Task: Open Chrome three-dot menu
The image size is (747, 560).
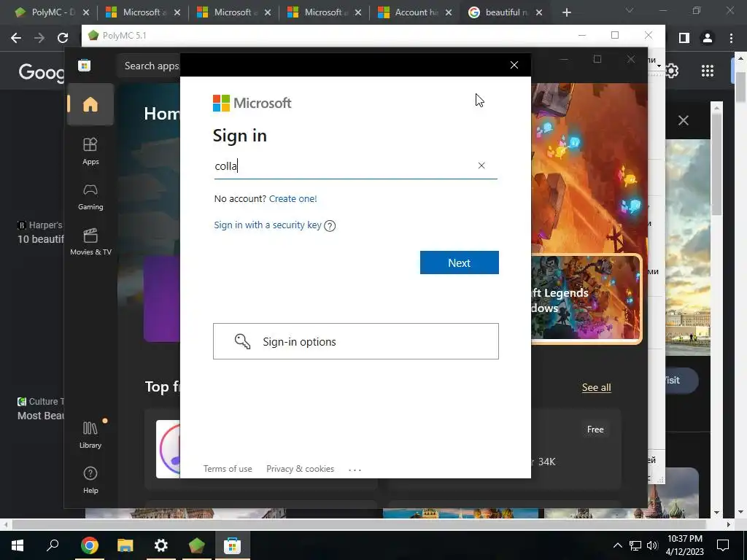Action: tap(731, 38)
